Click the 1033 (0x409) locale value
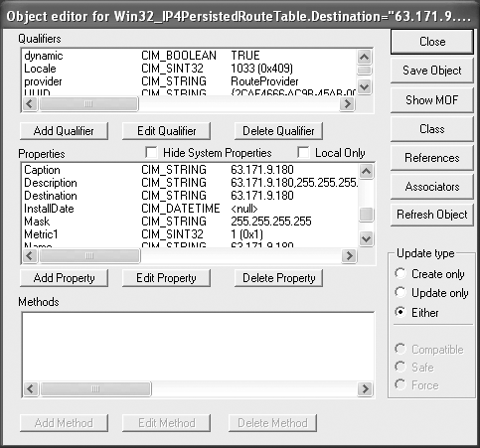 point(261,69)
